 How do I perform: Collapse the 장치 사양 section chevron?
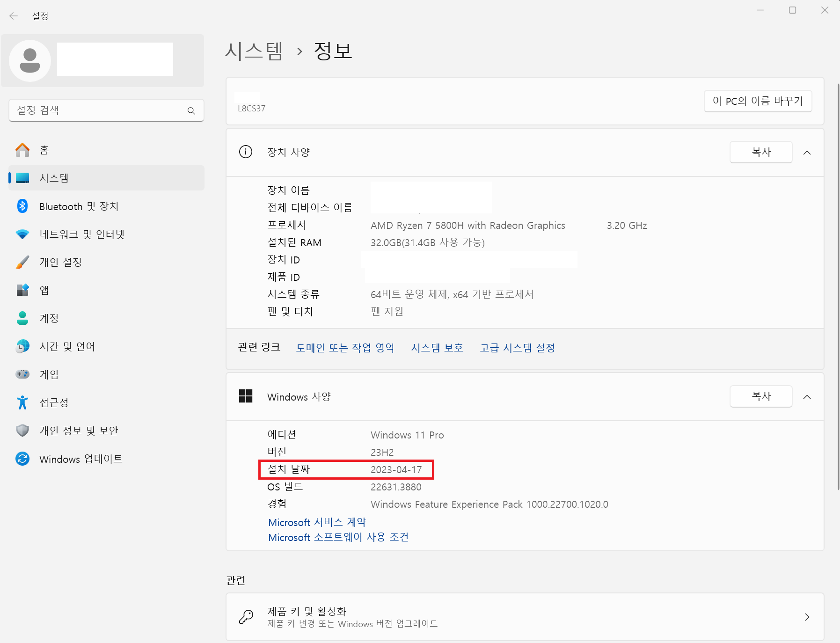click(807, 153)
